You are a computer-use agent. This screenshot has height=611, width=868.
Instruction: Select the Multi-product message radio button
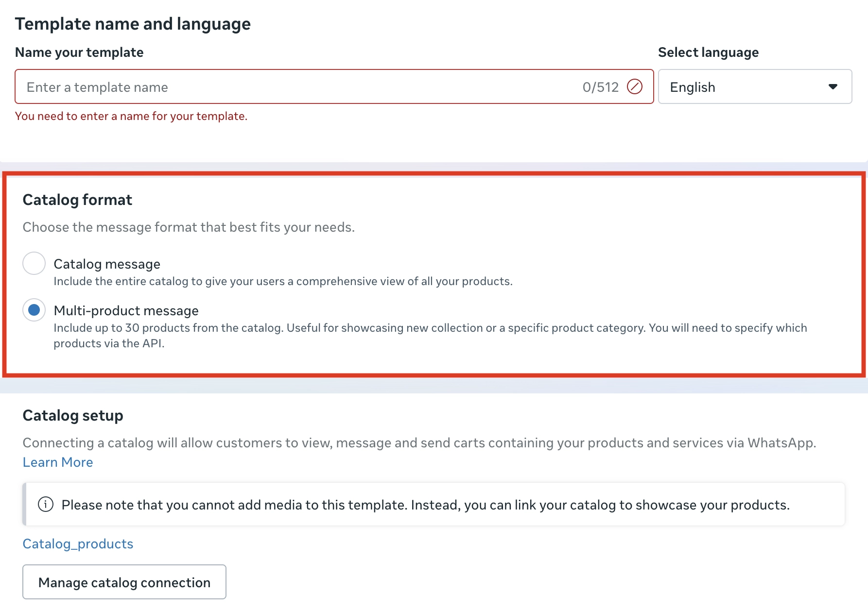click(x=34, y=310)
